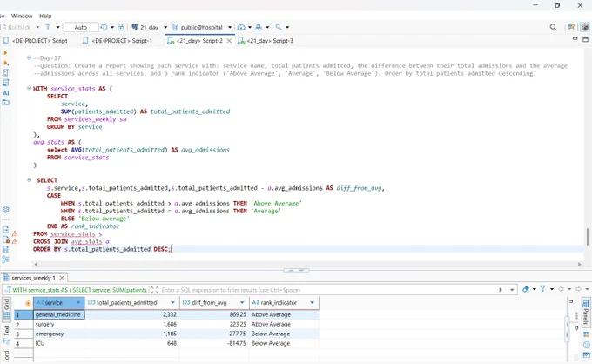Open the AI assistant in the editor sidebar
Viewport: 592px width, 364px height.
6,93
